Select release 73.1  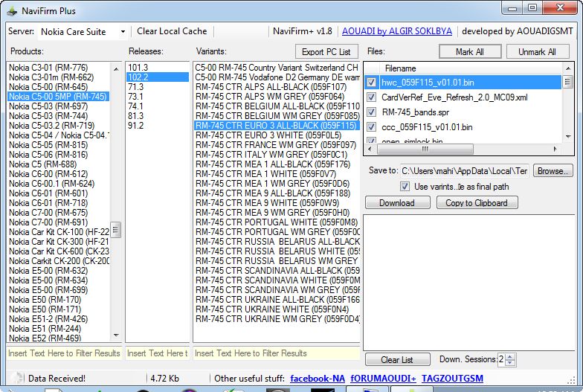(158, 97)
